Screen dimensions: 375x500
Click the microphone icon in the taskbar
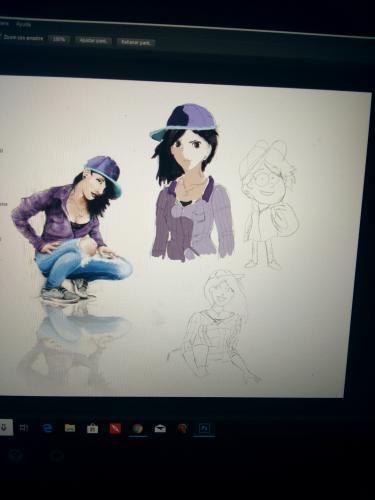click(x=6, y=427)
